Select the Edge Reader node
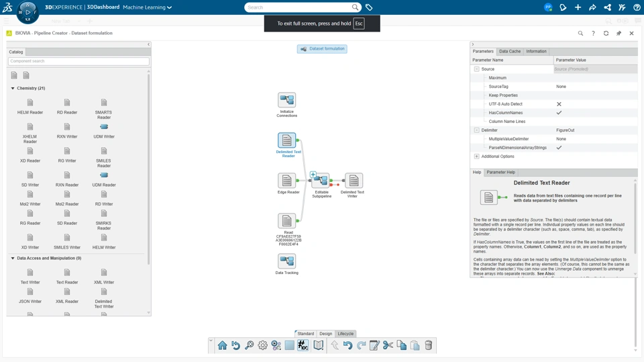644x362 pixels. (286, 181)
